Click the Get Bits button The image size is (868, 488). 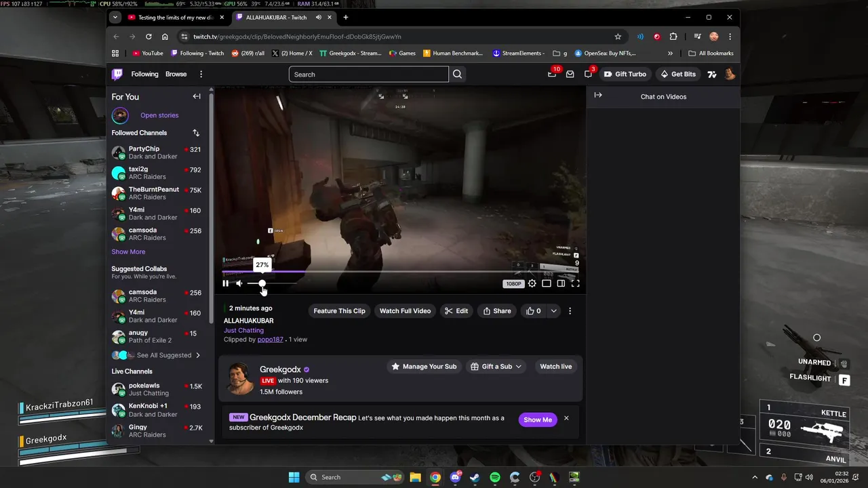pos(678,74)
